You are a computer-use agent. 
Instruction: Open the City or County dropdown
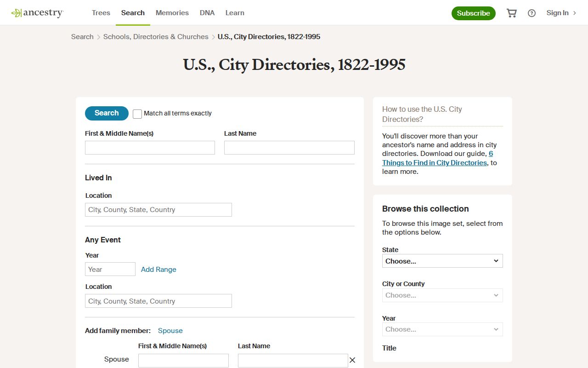pyautogui.click(x=442, y=295)
